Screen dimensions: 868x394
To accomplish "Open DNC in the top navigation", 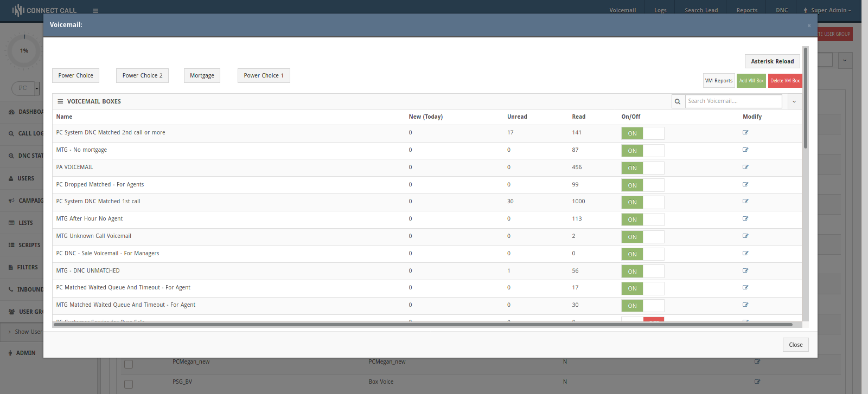I will (782, 10).
